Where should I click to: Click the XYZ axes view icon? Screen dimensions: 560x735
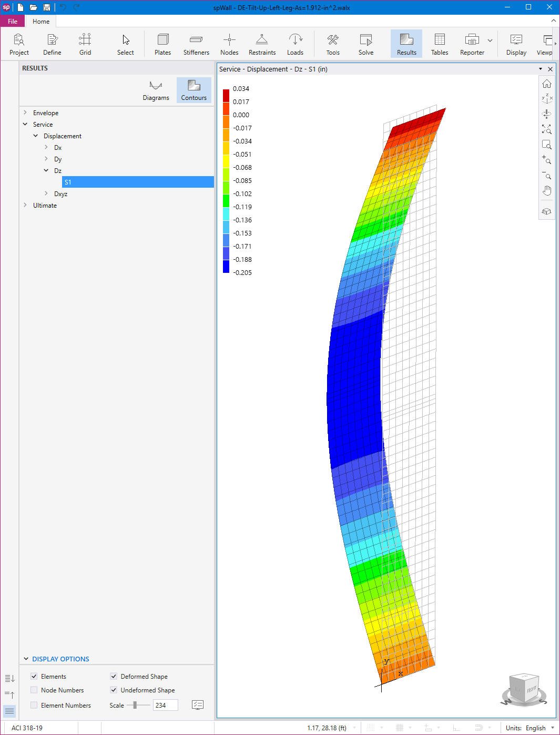tap(547, 99)
